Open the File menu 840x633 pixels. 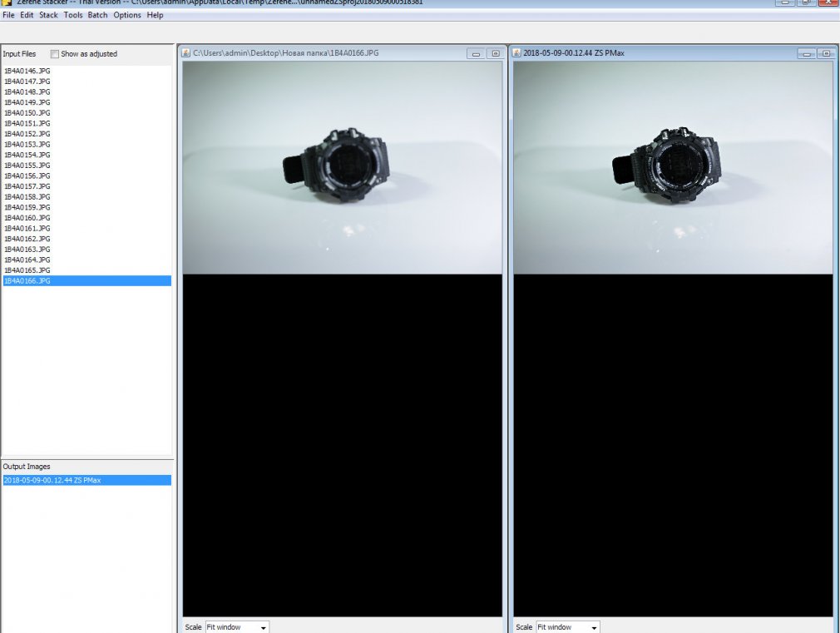tap(8, 15)
